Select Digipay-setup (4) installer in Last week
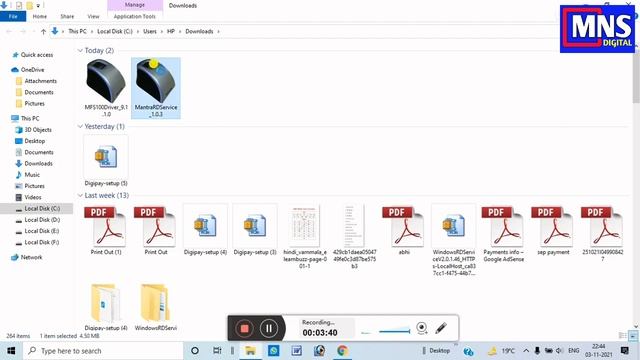Viewport: 640px width, 360px height. tap(205, 230)
